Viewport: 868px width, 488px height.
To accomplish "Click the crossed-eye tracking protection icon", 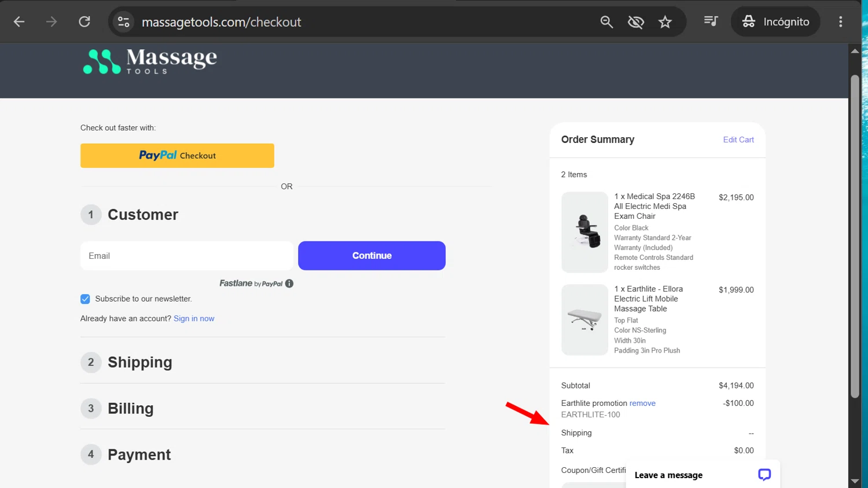I will [x=636, y=22].
